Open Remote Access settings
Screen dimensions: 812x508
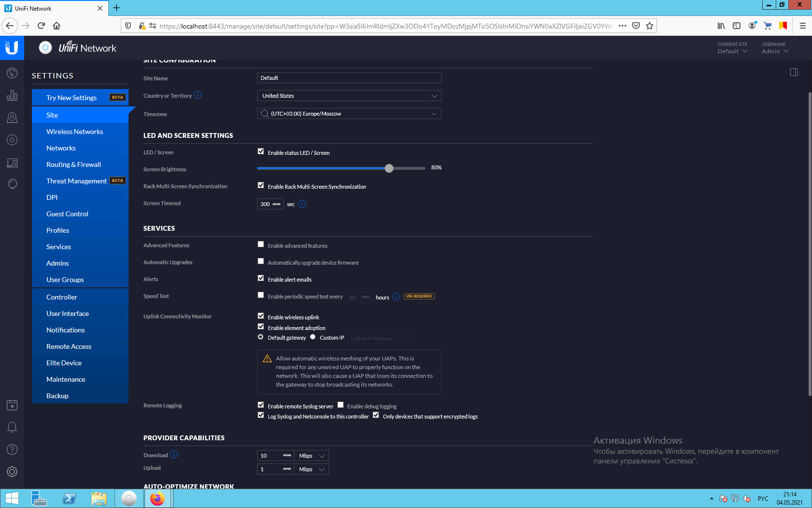pyautogui.click(x=80, y=346)
